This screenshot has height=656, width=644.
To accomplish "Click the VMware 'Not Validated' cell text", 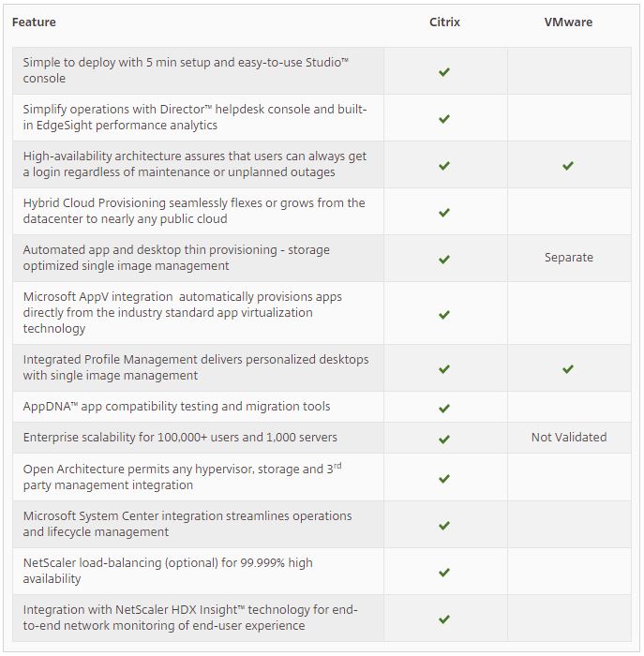I will (x=568, y=438).
